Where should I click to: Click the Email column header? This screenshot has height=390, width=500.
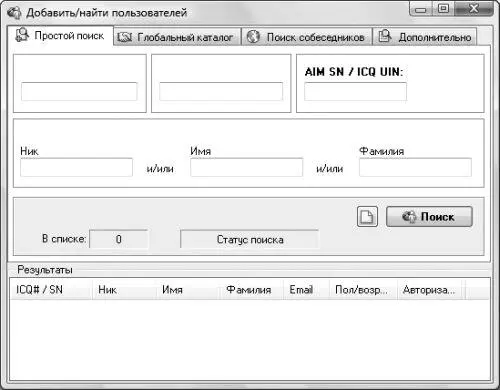(306, 290)
